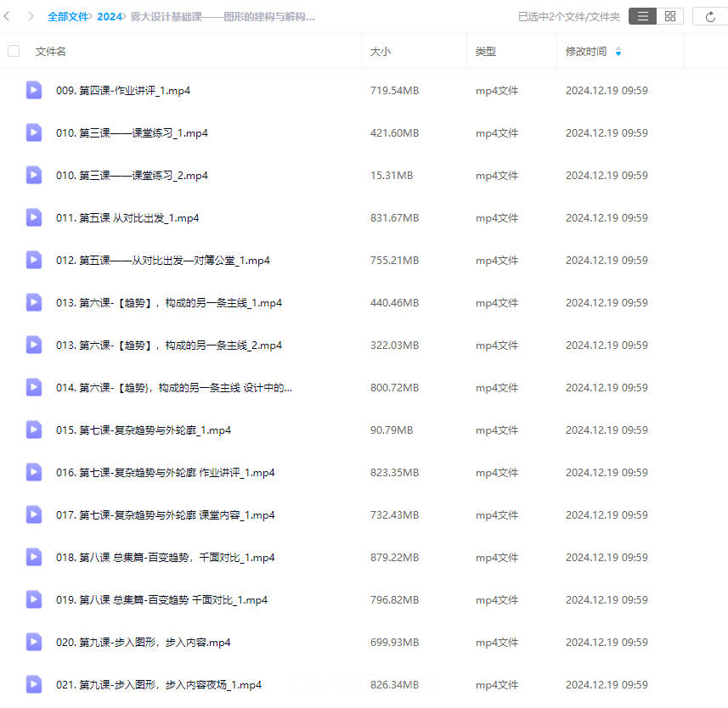
Task: Click video icon for 009. 第四课-作业讲评_1.mp4
Action: 34,90
